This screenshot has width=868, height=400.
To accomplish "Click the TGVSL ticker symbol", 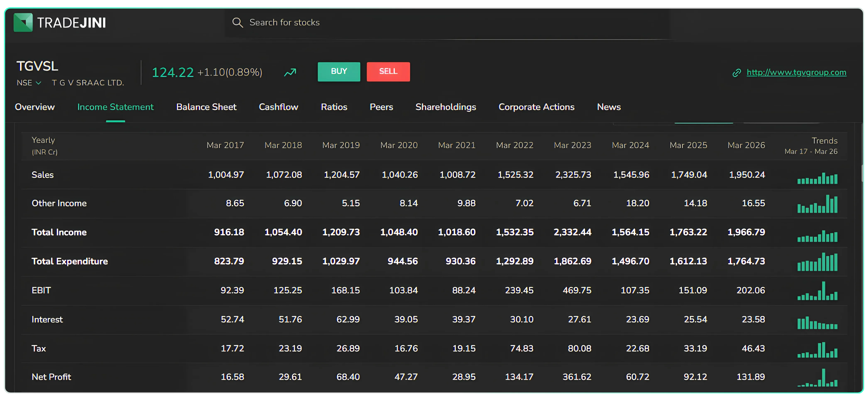I will [x=37, y=66].
